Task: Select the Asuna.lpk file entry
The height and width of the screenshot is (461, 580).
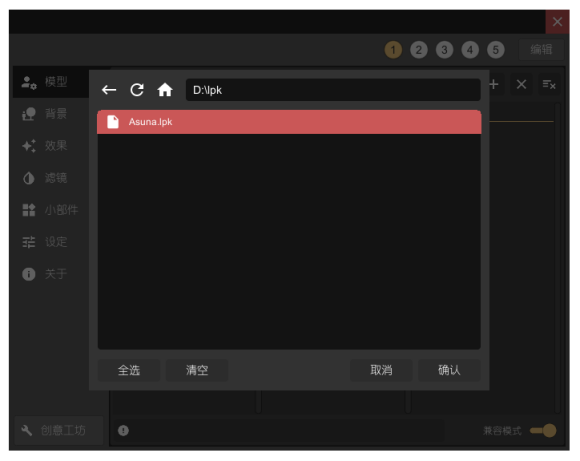Action: coord(289,122)
